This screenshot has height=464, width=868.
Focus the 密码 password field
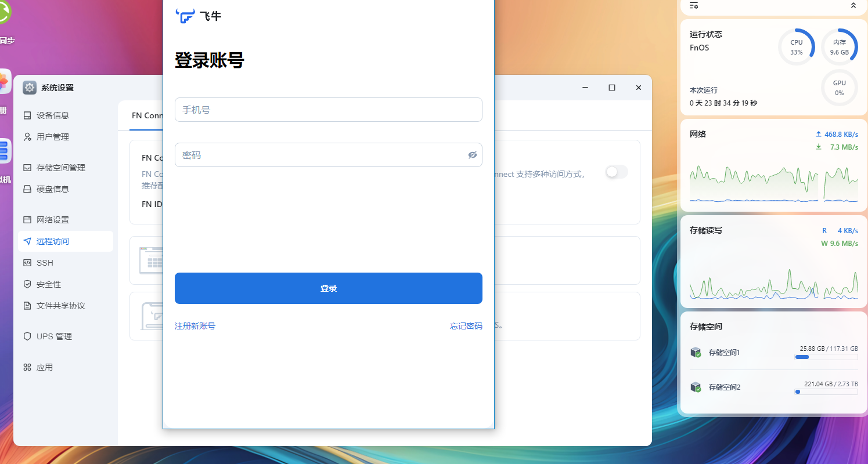329,155
